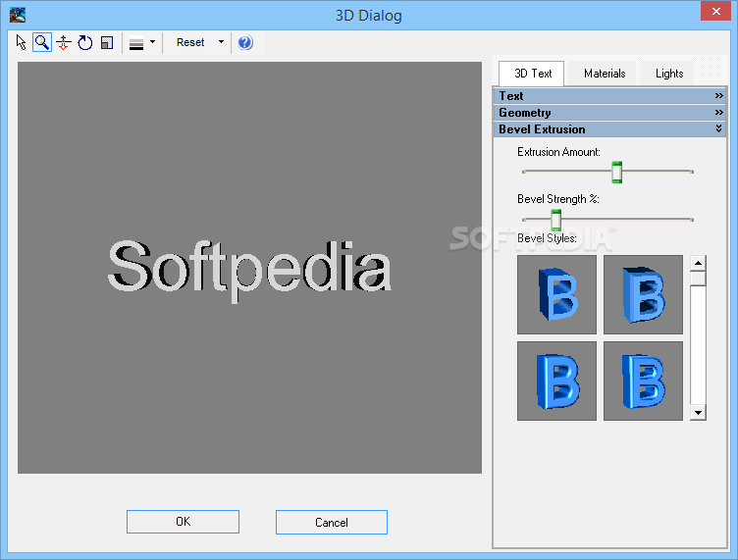Open the Lights tab
Screen dimensions: 738x560
pos(669,74)
